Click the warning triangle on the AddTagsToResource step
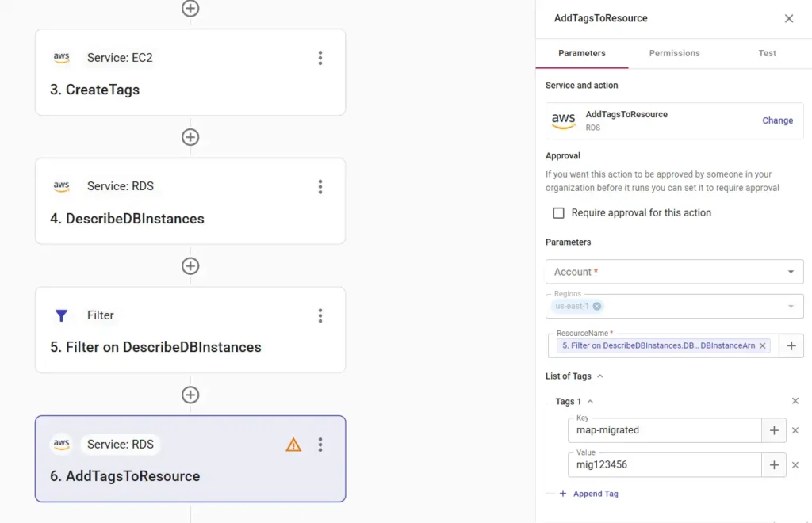 [293, 445]
